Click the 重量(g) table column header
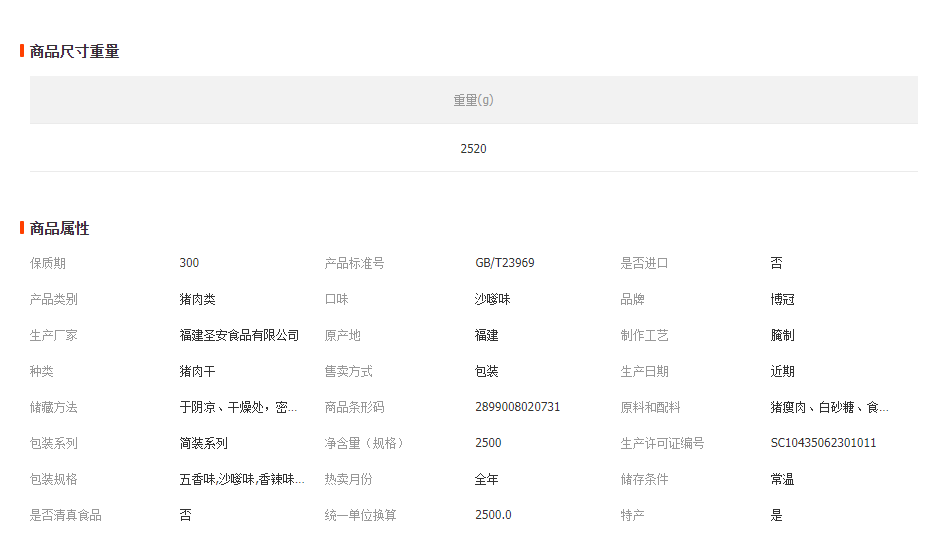Viewport: 932px width, 539px height. click(473, 100)
